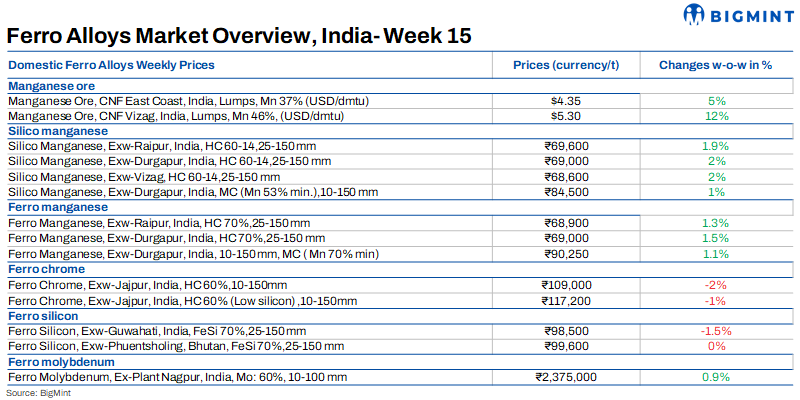Select the Ferro chrome section heading
The width and height of the screenshot is (800, 400).
(x=49, y=269)
